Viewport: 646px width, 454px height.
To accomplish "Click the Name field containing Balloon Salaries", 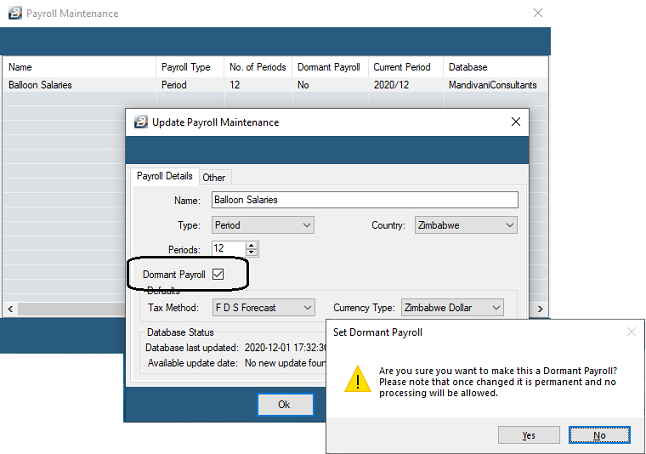I will coord(365,200).
